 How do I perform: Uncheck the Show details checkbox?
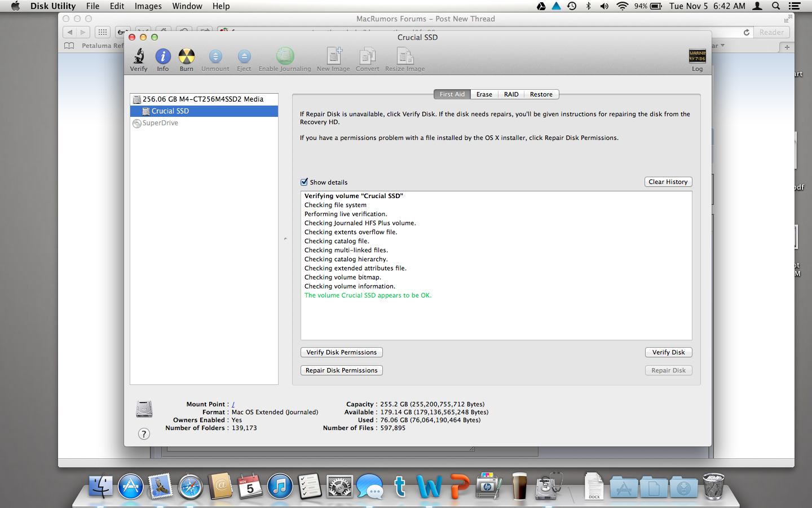click(x=304, y=182)
